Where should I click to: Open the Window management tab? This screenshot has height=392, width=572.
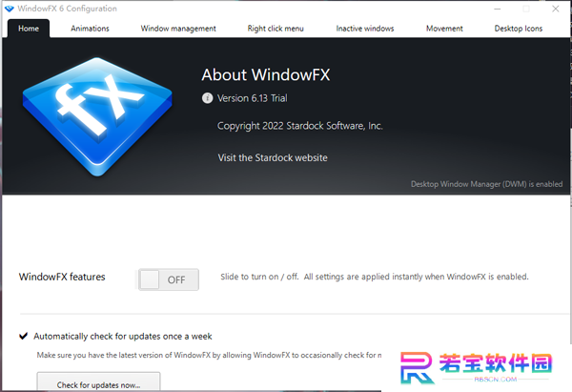pyautogui.click(x=178, y=29)
